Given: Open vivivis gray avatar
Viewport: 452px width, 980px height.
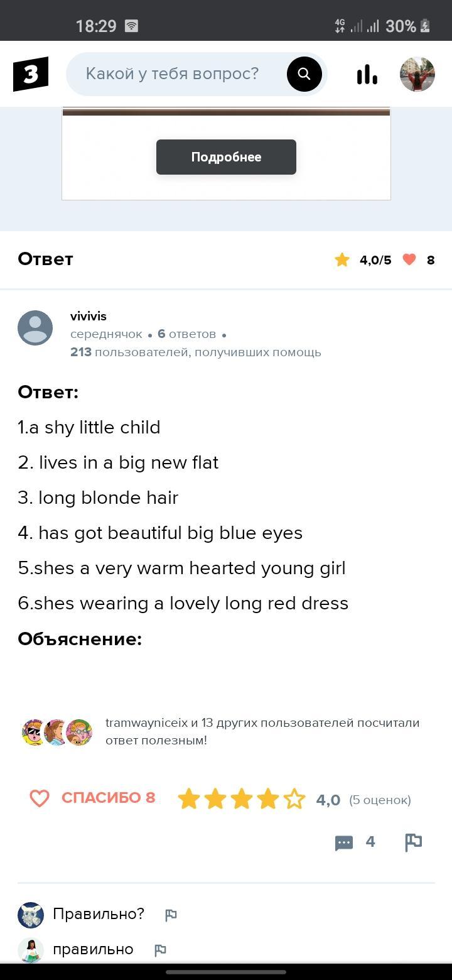Looking at the screenshot, I should (x=35, y=328).
